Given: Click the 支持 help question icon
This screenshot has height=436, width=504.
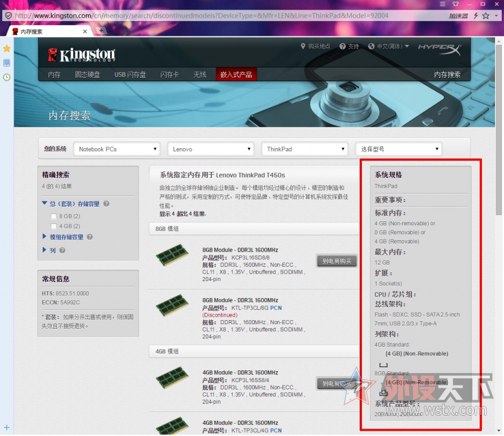Looking at the screenshot, I should pyautogui.click(x=342, y=46).
